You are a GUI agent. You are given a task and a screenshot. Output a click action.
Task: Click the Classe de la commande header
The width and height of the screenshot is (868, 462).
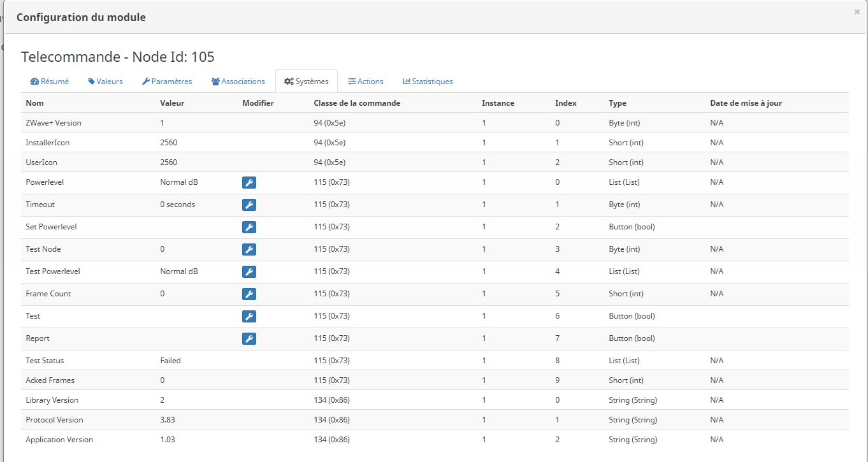click(357, 103)
